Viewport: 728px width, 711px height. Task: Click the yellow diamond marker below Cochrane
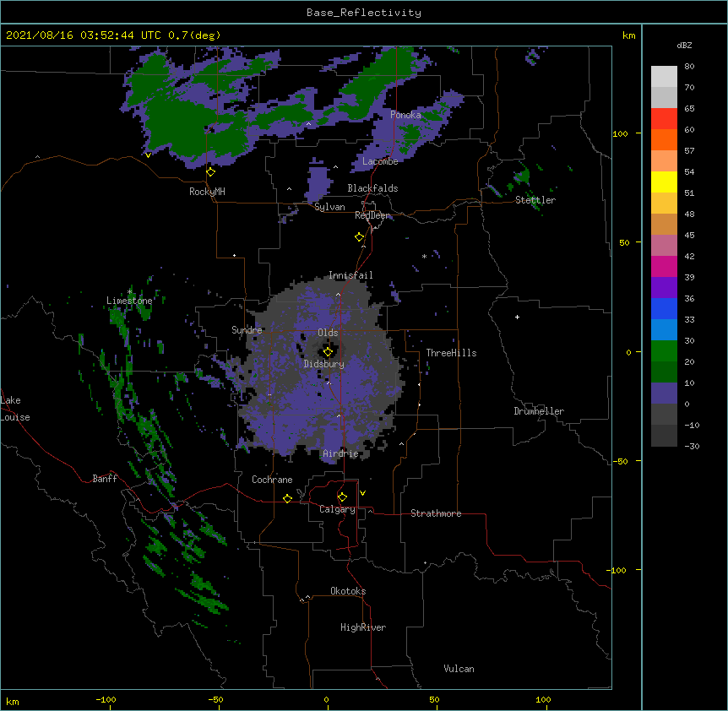pos(287,498)
